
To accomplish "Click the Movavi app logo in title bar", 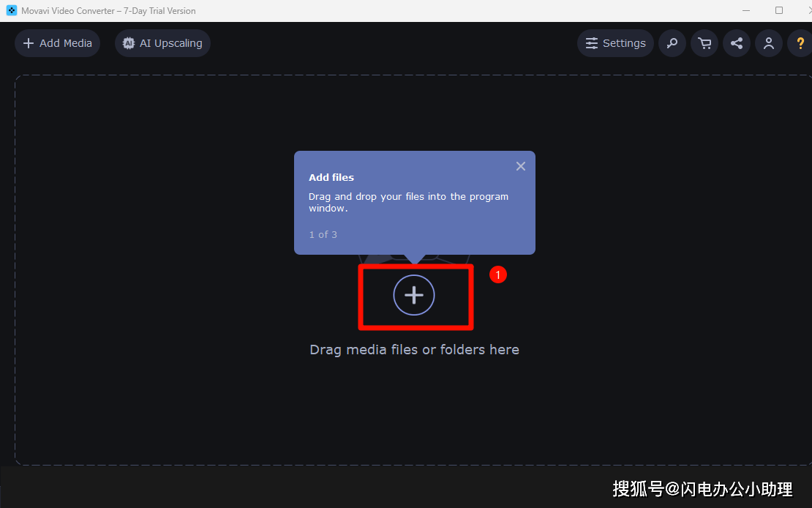I will [12, 10].
